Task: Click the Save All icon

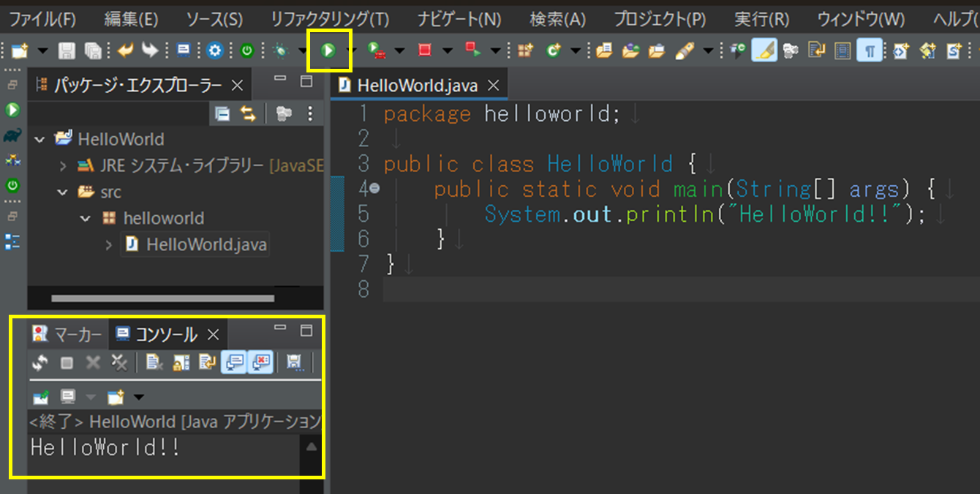Action: [x=93, y=50]
